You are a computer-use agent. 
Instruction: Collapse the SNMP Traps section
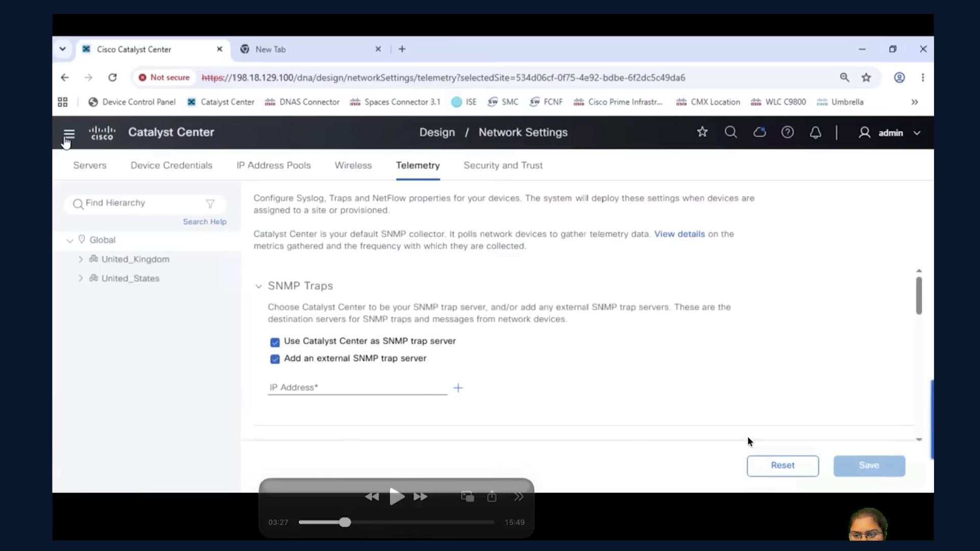tap(259, 286)
